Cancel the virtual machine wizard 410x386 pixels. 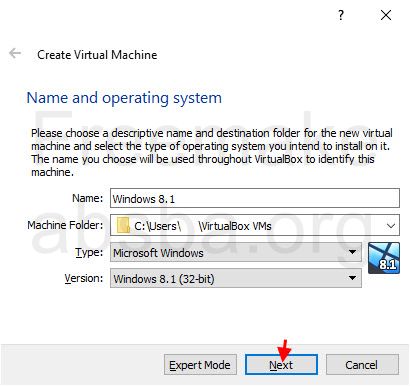tap(362, 365)
